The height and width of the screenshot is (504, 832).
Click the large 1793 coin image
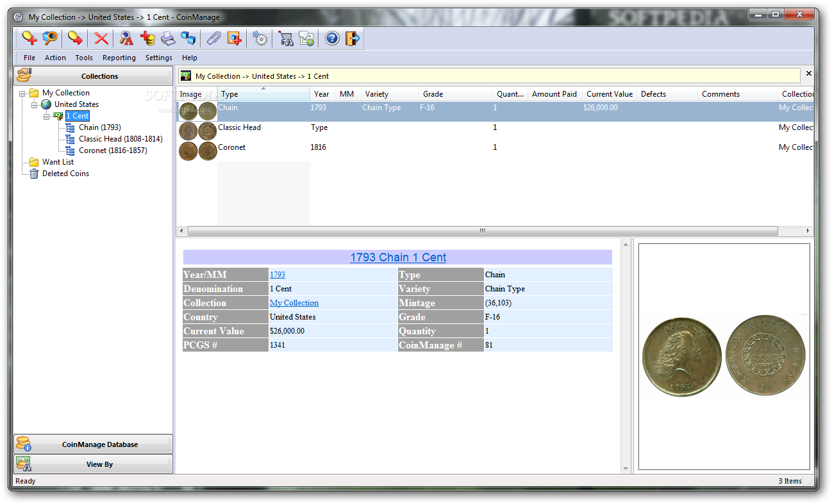coord(724,356)
